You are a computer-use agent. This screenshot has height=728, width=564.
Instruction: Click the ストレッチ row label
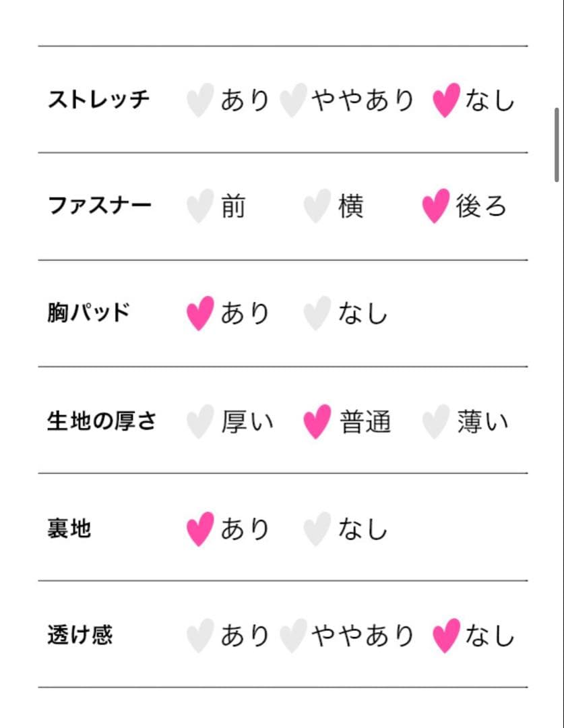tap(98, 100)
